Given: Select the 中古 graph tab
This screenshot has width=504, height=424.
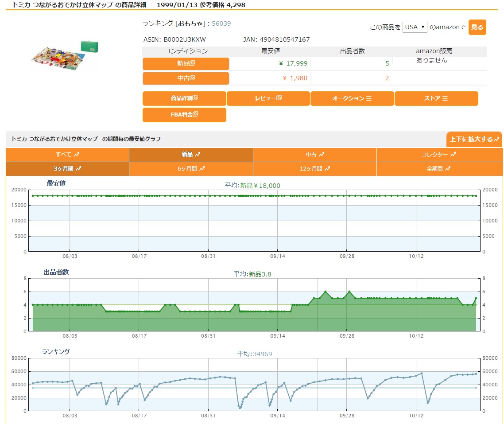Looking at the screenshot, I should [315, 155].
